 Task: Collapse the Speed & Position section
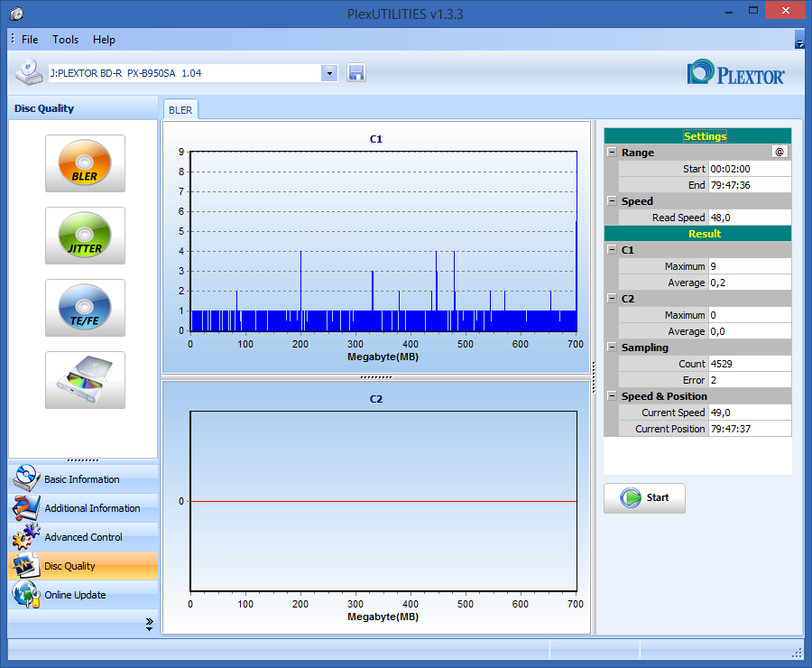coord(612,396)
